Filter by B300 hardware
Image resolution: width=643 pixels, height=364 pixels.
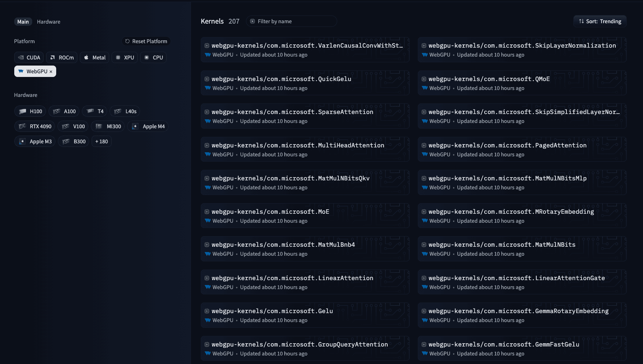[73, 141]
